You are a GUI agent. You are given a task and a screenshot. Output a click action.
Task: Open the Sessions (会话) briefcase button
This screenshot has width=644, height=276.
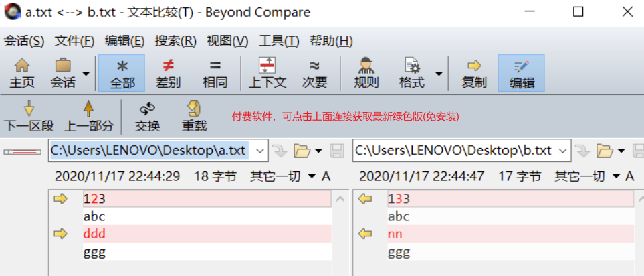click(x=63, y=73)
